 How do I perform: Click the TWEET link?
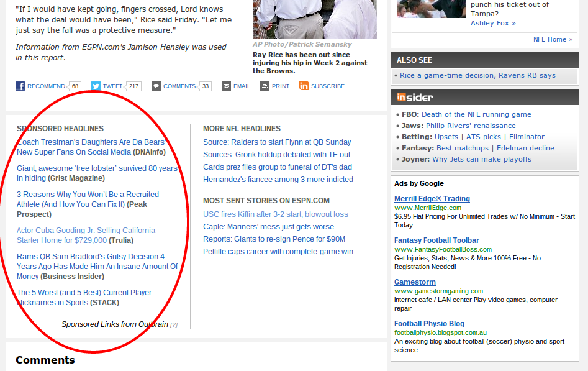[x=112, y=86]
